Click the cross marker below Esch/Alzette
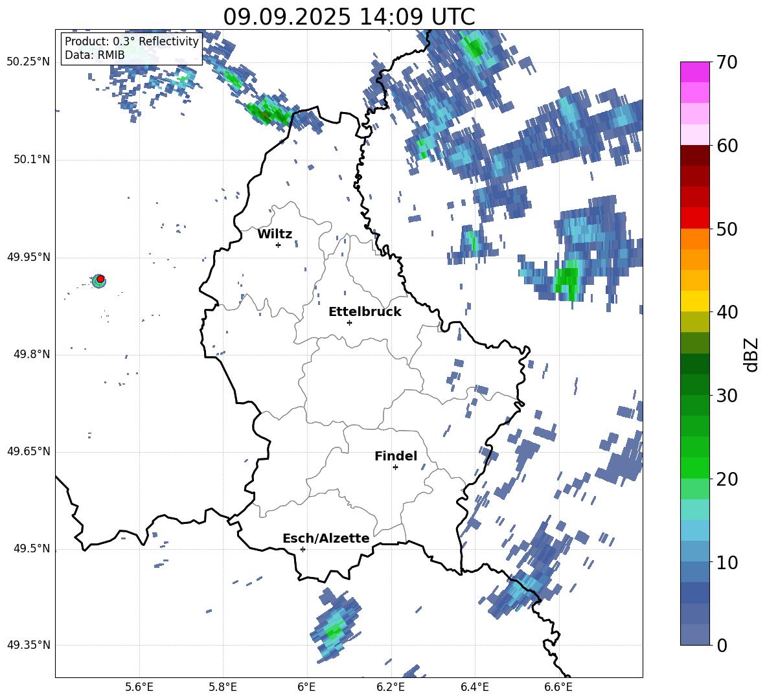 click(x=303, y=549)
